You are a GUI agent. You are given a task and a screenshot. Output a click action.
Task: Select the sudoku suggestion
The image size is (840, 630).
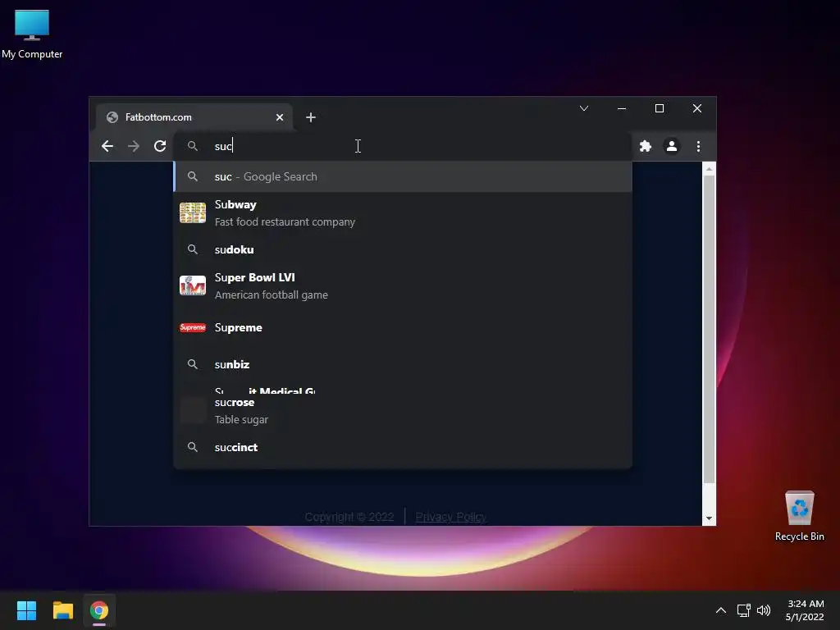403,249
